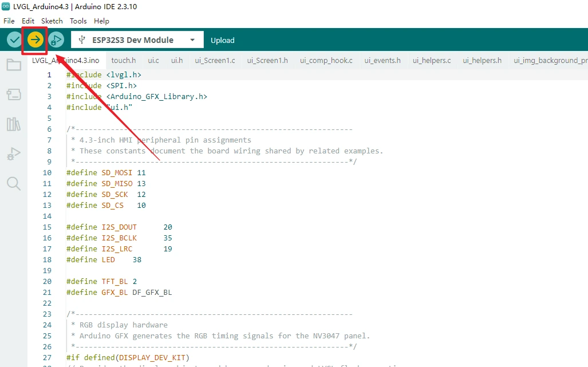Switch to the ui_img_background tab
The width and height of the screenshot is (588, 367).
tap(550, 60)
